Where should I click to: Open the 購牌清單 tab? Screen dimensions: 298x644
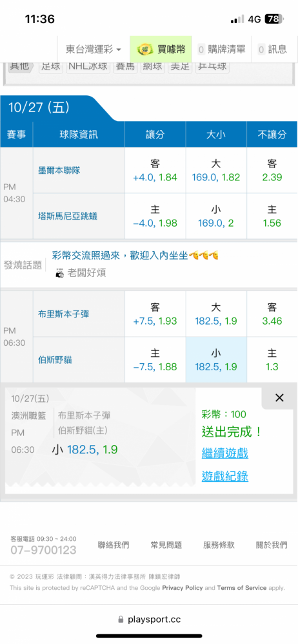[222, 50]
